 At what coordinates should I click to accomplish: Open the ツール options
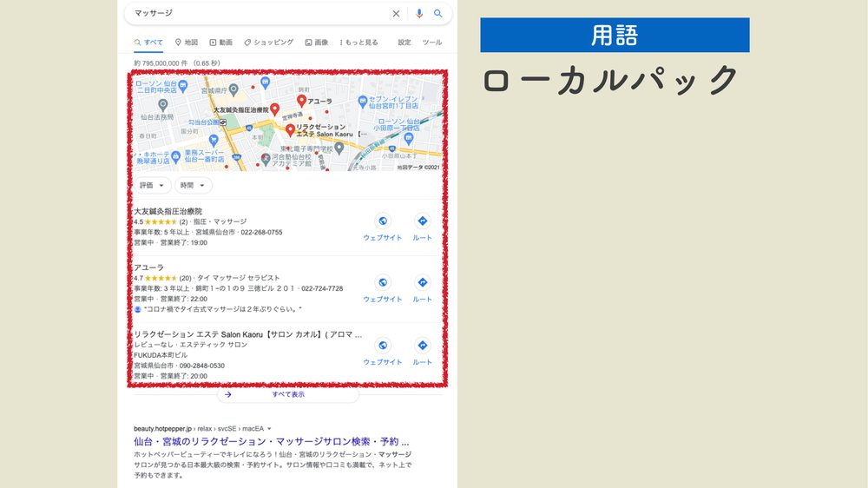pos(432,42)
